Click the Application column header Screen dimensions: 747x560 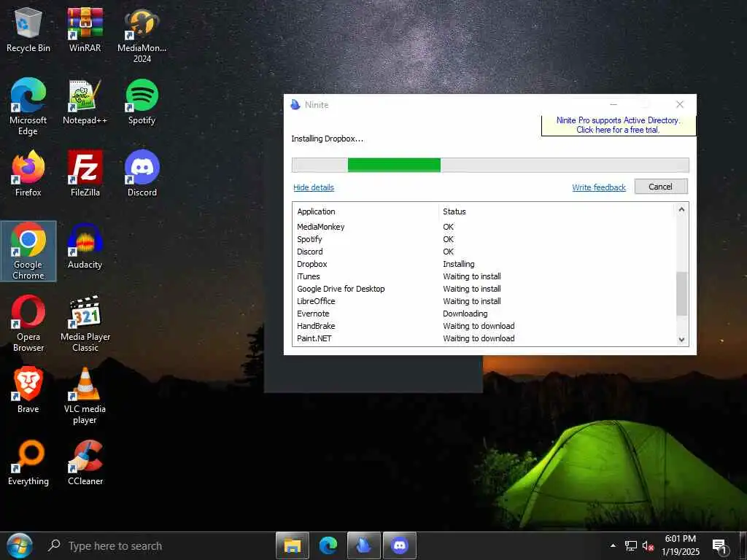click(x=316, y=211)
